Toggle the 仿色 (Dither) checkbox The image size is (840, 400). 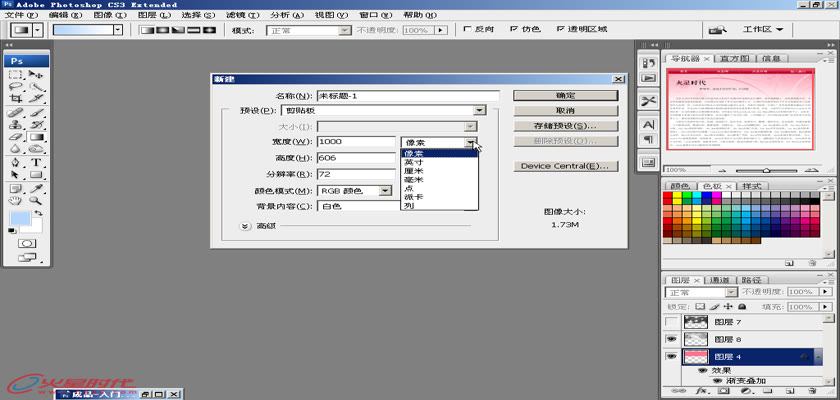tap(512, 30)
